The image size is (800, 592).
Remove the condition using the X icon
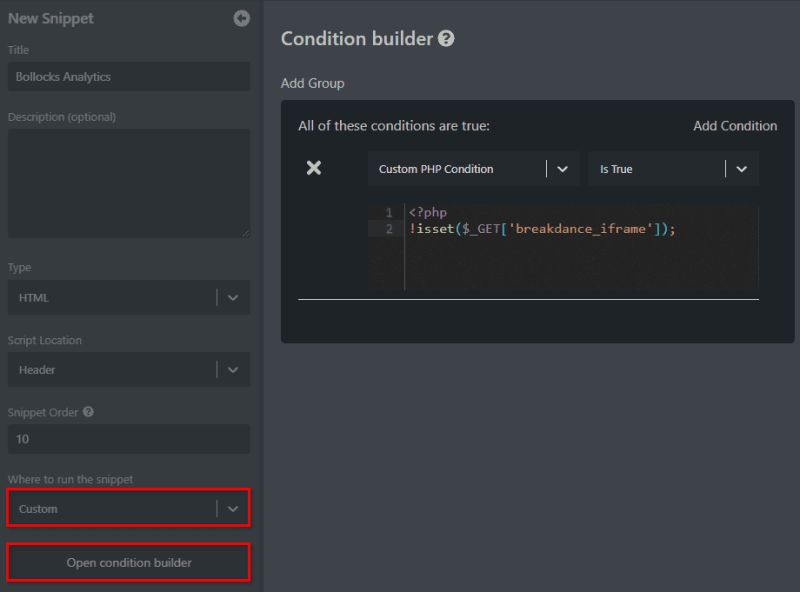pos(313,168)
